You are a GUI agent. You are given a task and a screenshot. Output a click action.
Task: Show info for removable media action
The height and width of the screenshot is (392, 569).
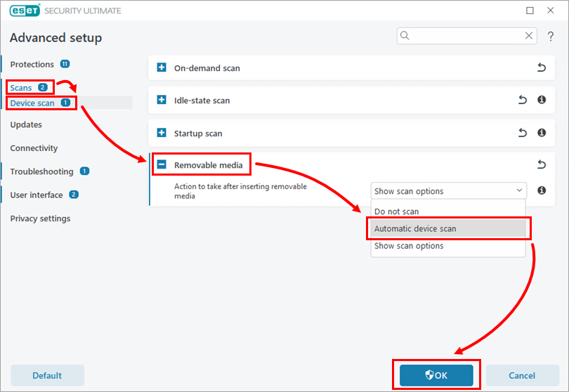542,190
